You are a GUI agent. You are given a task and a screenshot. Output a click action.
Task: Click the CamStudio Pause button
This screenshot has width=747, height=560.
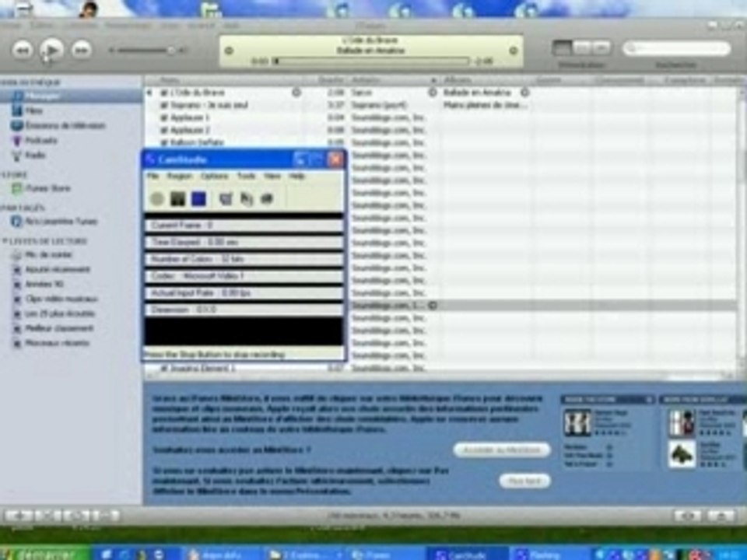177,199
